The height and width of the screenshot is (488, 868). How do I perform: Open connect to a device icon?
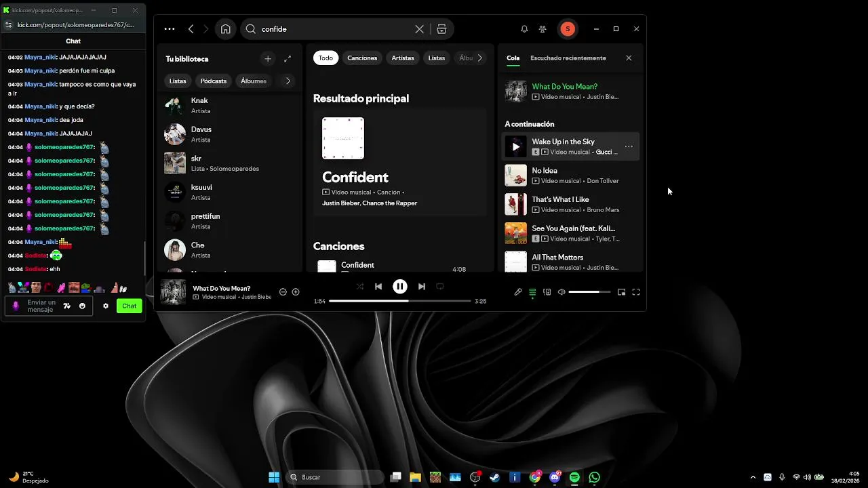547,292
